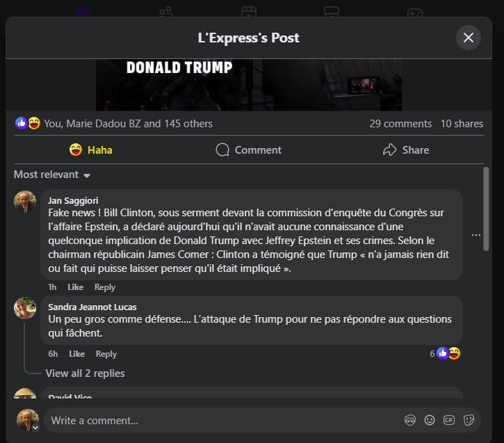The image size is (504, 443).
Task: View the 6 reactions on Sandra's comment
Action: 445,353
